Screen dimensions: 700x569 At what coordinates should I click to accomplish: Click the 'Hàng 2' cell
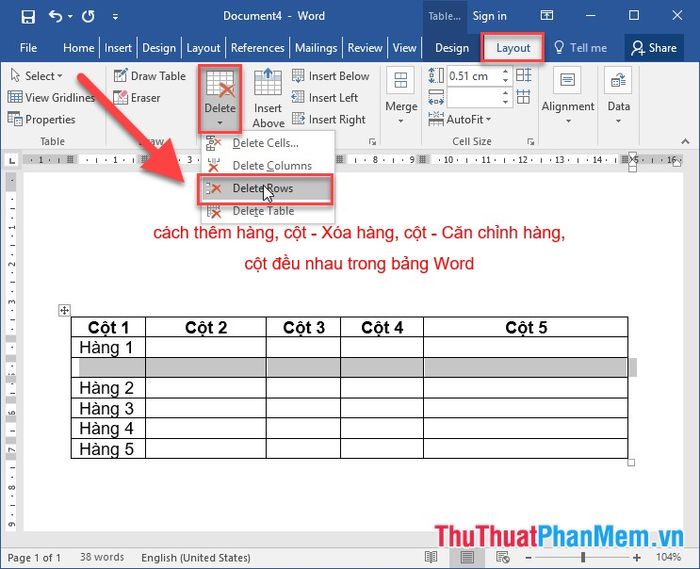click(x=108, y=388)
